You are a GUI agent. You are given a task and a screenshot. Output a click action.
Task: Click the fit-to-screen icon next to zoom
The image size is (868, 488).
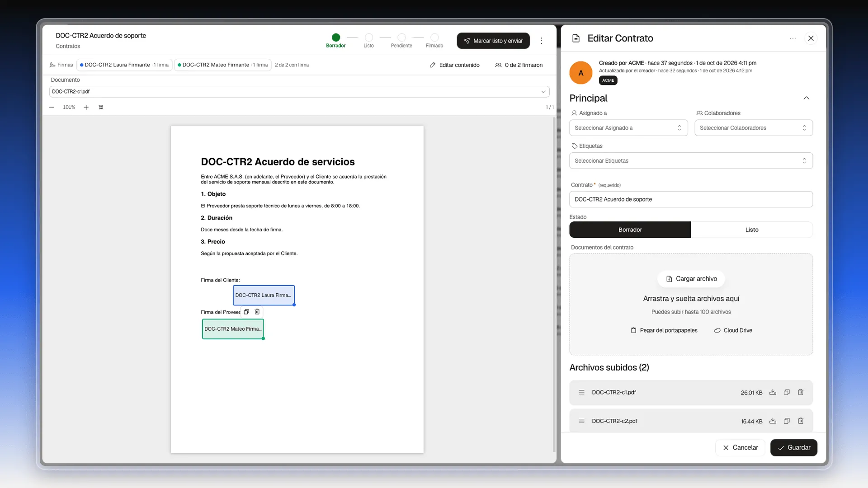pyautogui.click(x=101, y=107)
